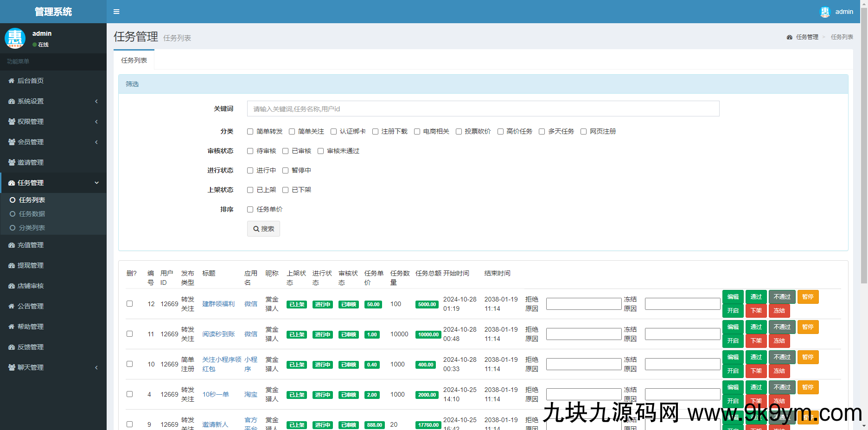Click the breadcrumb 任务列表 text

(x=842, y=37)
